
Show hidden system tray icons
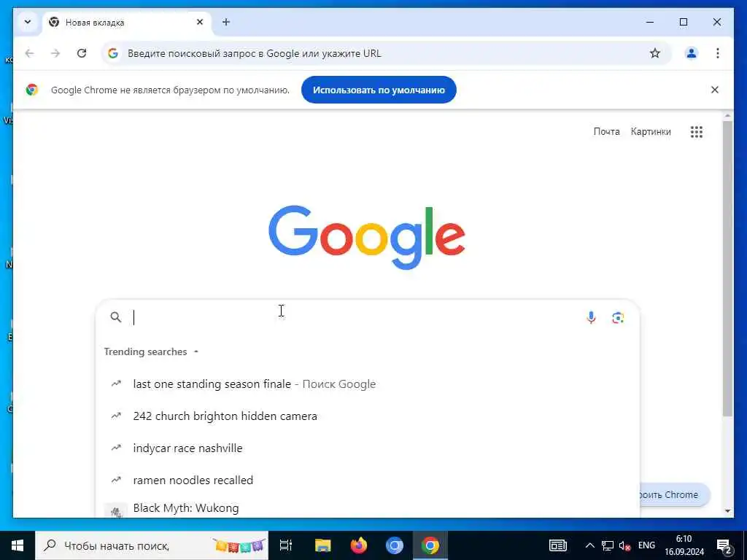[589, 545]
